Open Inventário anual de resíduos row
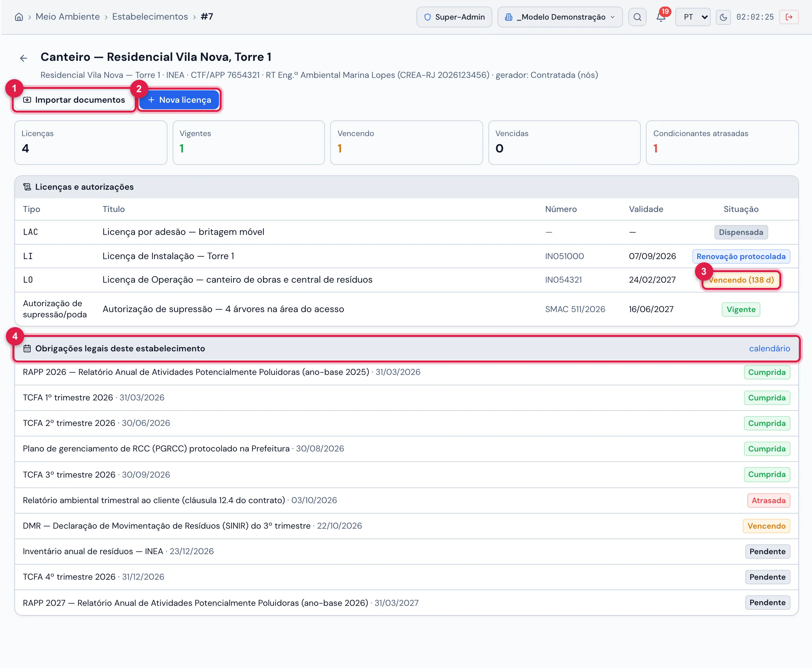This screenshot has width=812, height=668. (406, 552)
